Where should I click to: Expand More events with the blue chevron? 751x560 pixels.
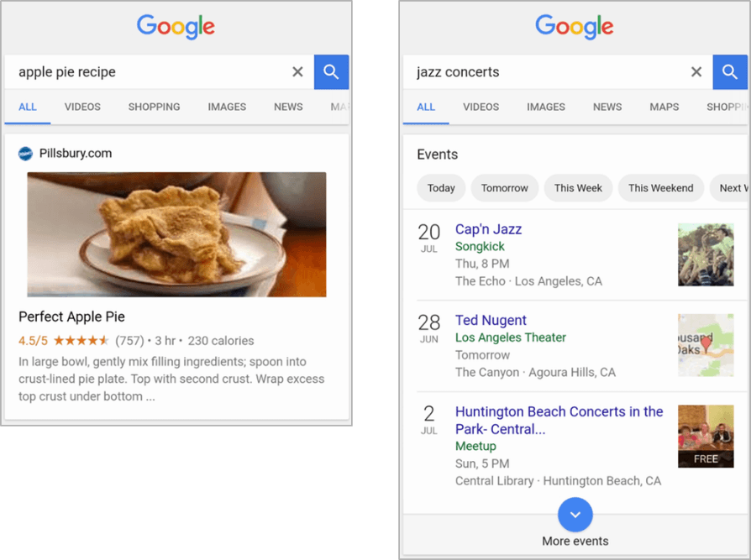point(575,515)
